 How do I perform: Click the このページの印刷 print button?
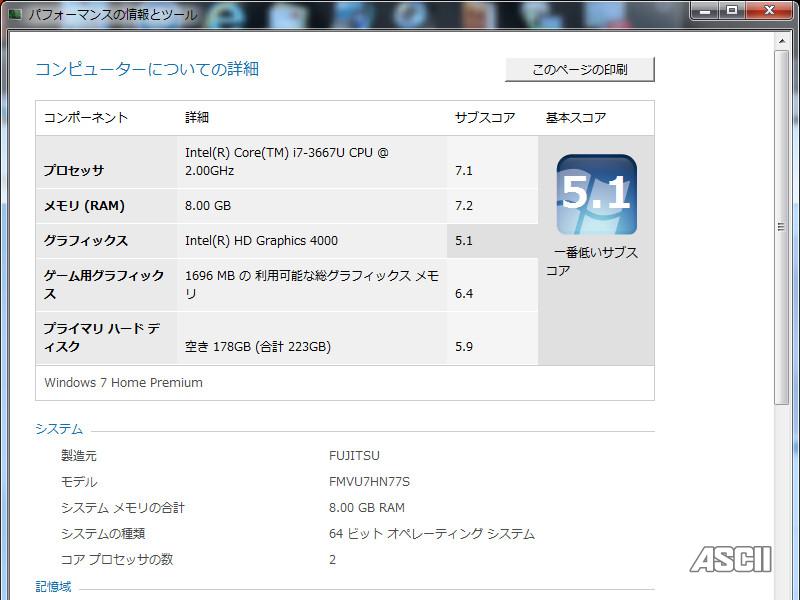580,69
